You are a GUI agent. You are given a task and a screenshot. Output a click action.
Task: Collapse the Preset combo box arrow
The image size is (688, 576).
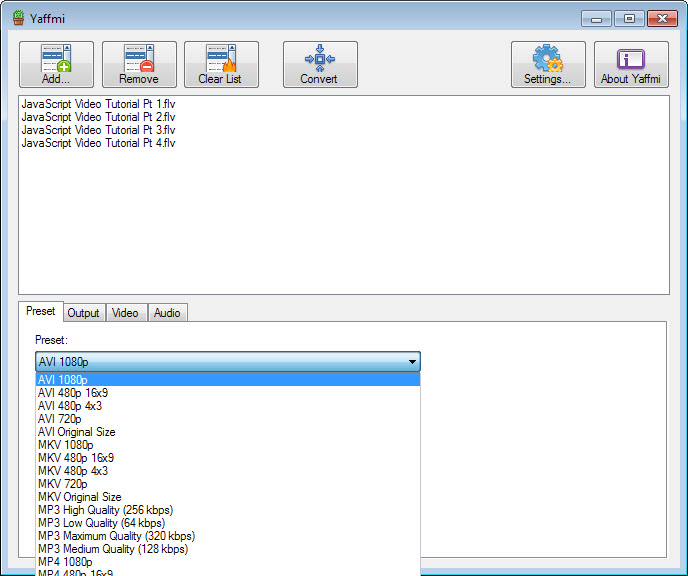pos(412,362)
